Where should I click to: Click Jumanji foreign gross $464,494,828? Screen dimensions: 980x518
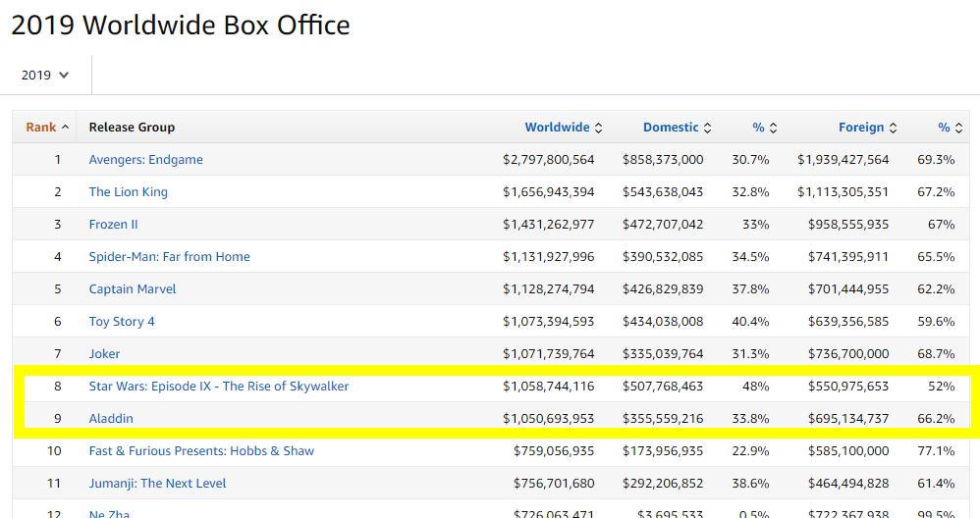pyautogui.click(x=848, y=484)
